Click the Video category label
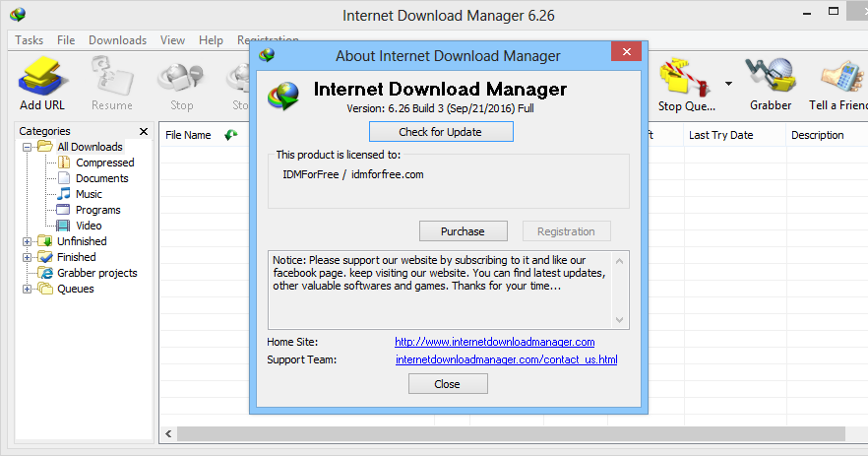 [89, 226]
